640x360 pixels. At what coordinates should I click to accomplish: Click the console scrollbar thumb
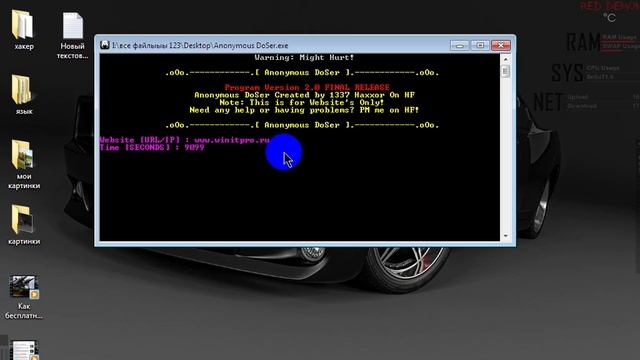(x=506, y=71)
